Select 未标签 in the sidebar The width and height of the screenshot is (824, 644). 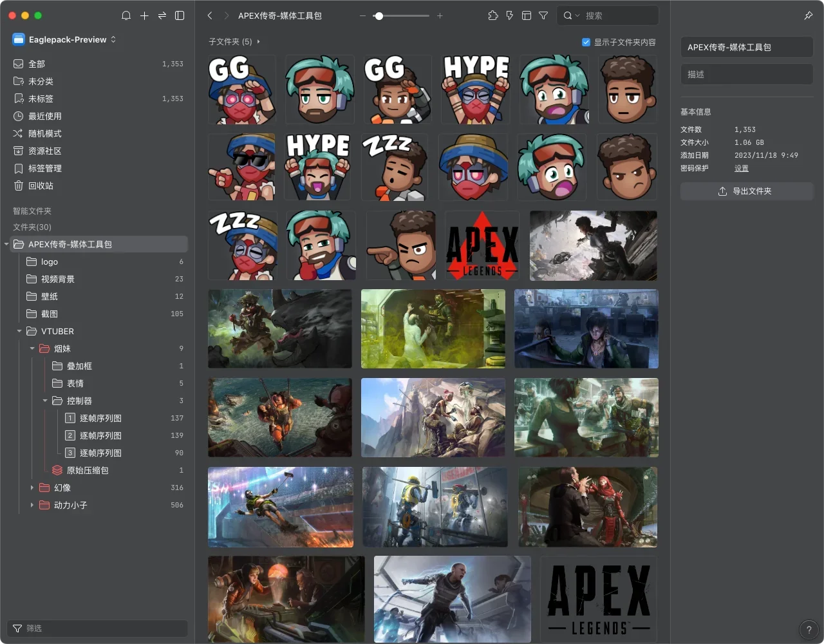tap(98, 99)
